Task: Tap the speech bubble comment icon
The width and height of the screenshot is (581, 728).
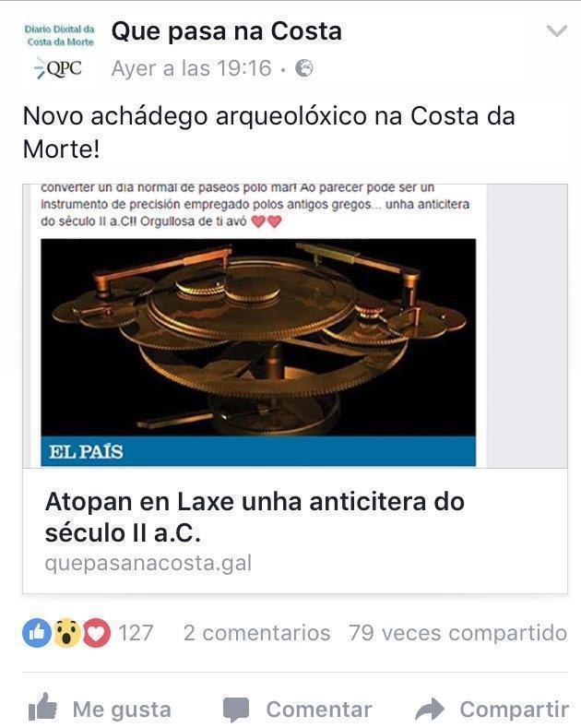Action: [x=236, y=709]
